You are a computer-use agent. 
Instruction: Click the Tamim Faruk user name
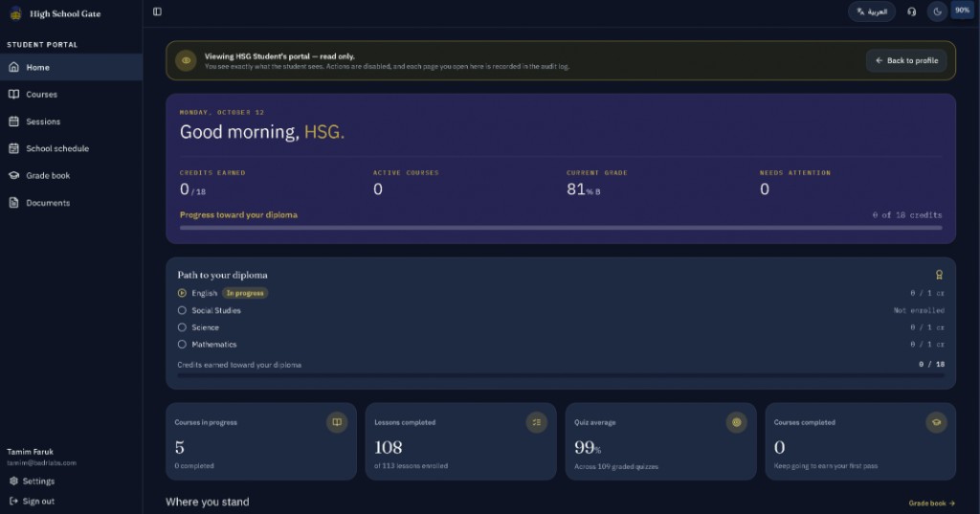[x=30, y=452]
